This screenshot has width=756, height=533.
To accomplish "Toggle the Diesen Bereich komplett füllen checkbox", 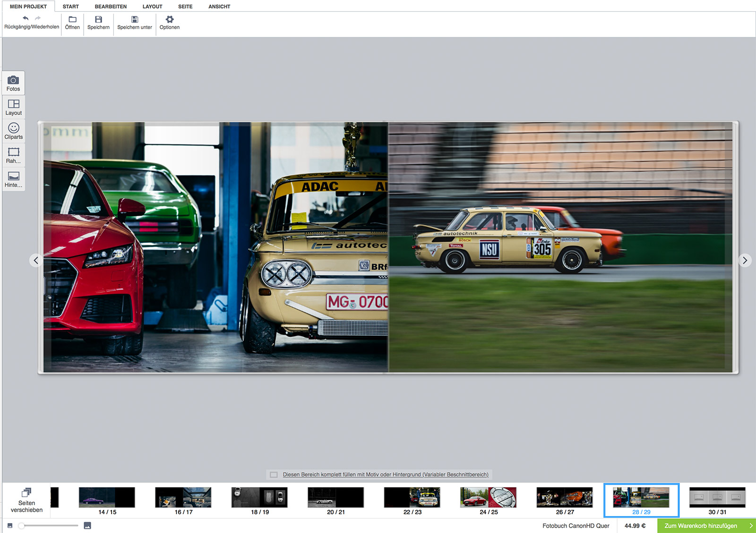I will coord(274,474).
